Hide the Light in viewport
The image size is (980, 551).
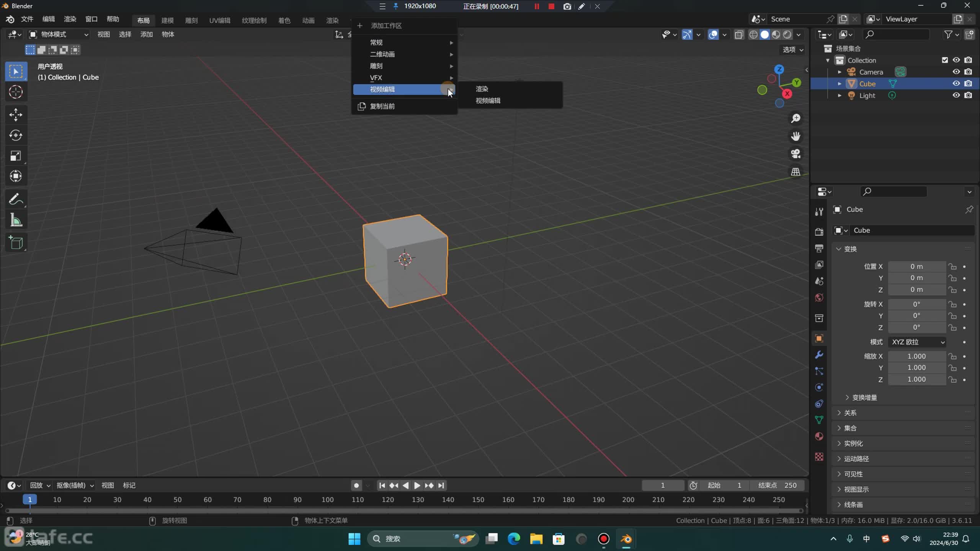[x=956, y=95]
